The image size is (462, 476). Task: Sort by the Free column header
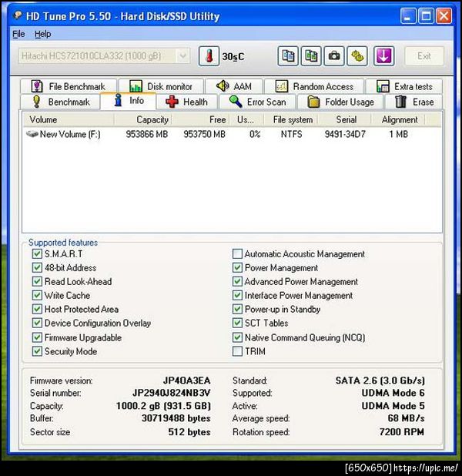[201, 119]
